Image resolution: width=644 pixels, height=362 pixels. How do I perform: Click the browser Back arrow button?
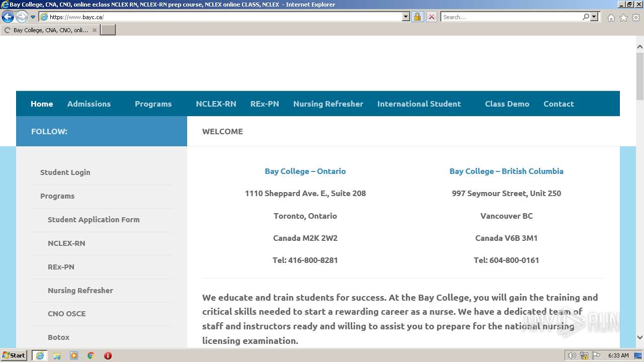click(x=8, y=17)
